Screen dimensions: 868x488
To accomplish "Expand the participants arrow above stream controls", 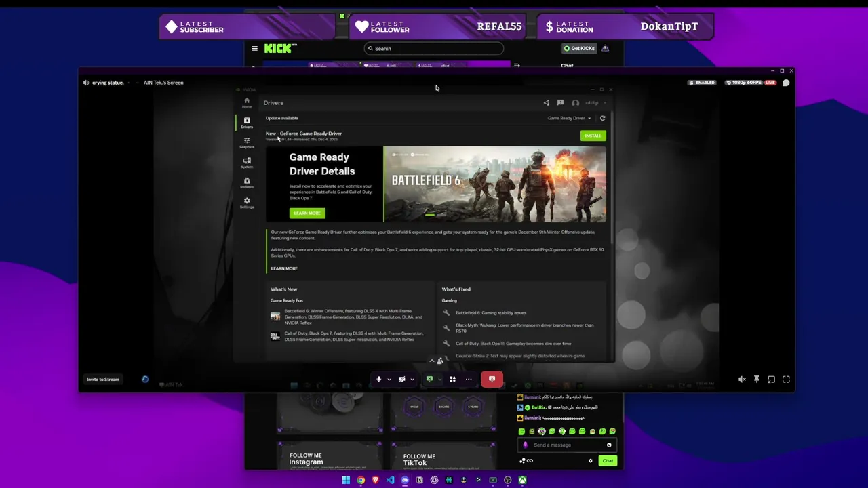I will [x=432, y=361].
